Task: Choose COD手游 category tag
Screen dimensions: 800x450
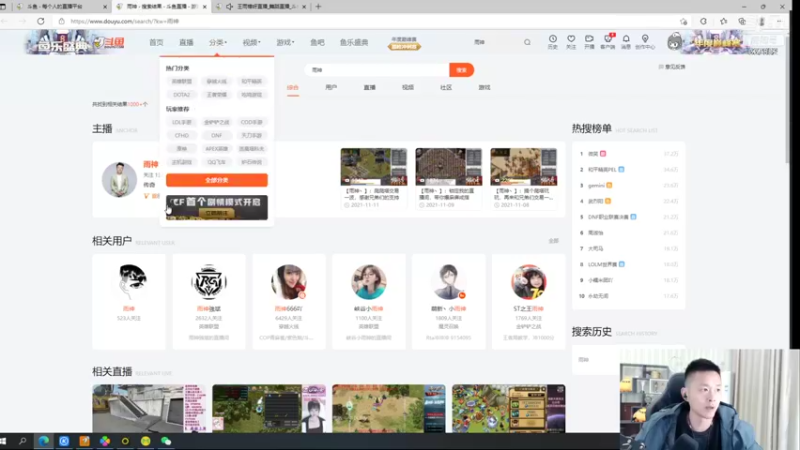Action: (251, 122)
